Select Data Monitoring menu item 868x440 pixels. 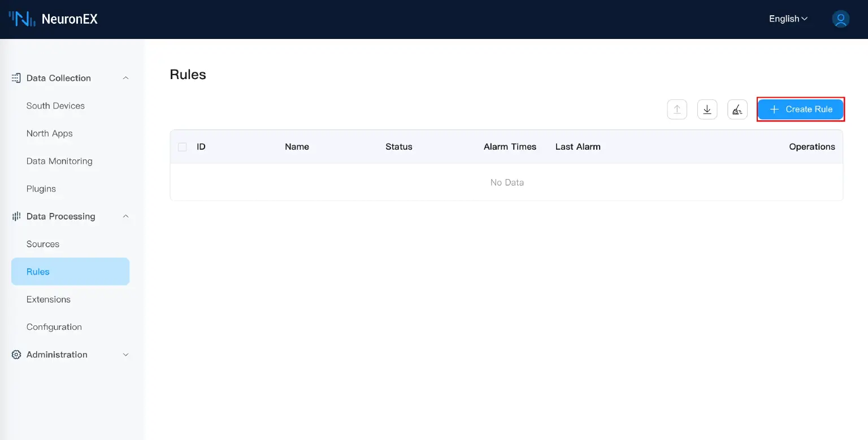click(x=59, y=161)
